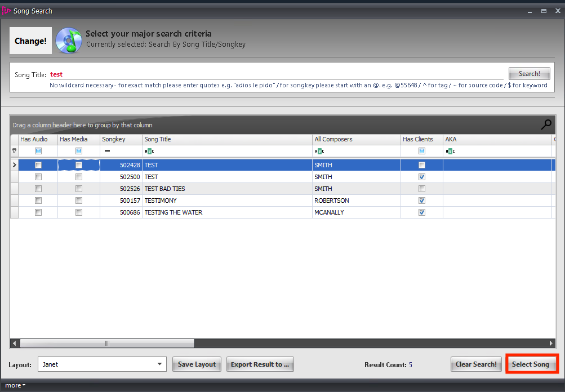
Task: Click the Song Title search input field
Action: 276,74
